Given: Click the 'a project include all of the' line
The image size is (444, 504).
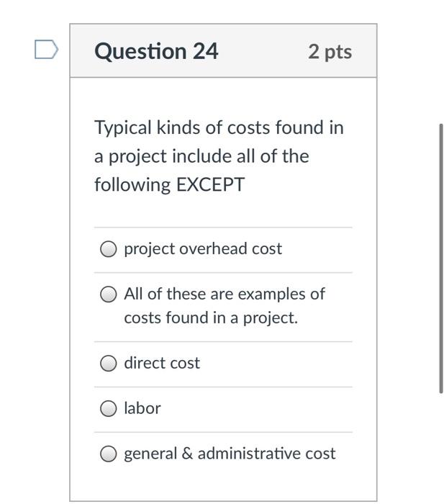Looking at the screenshot, I should pos(201,156).
